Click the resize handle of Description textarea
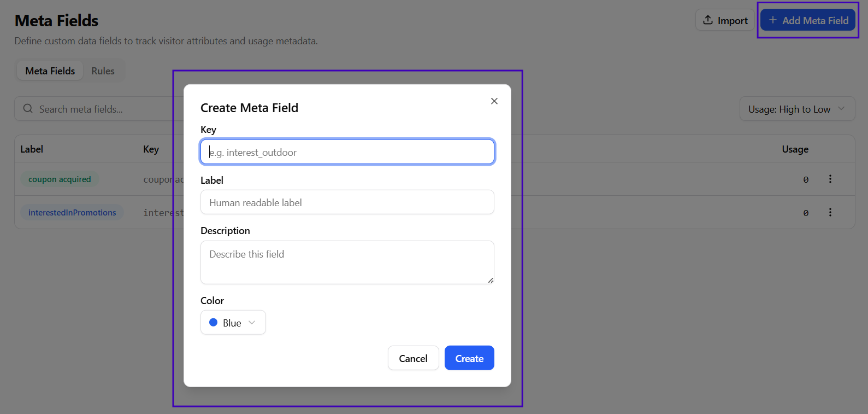This screenshot has width=868, height=414. point(491,281)
